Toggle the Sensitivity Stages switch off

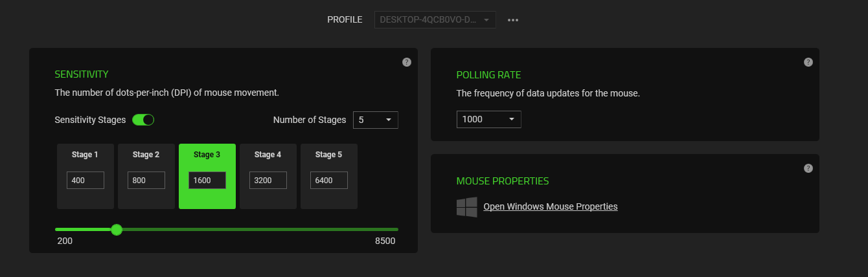pos(143,120)
